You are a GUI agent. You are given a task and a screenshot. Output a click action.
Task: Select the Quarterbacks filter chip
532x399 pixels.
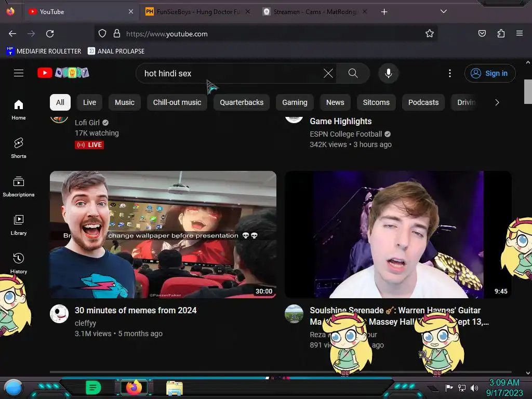click(242, 102)
